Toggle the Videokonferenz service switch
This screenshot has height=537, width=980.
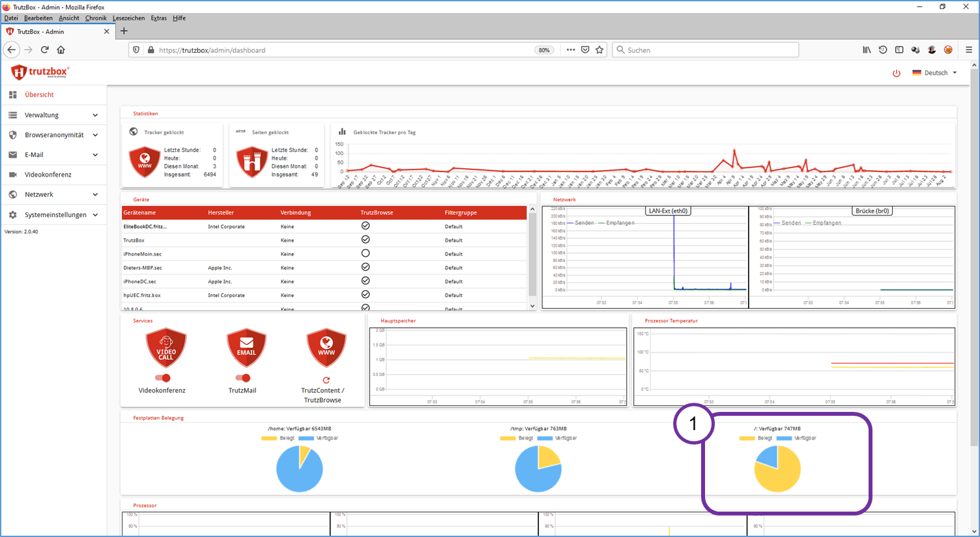point(162,378)
